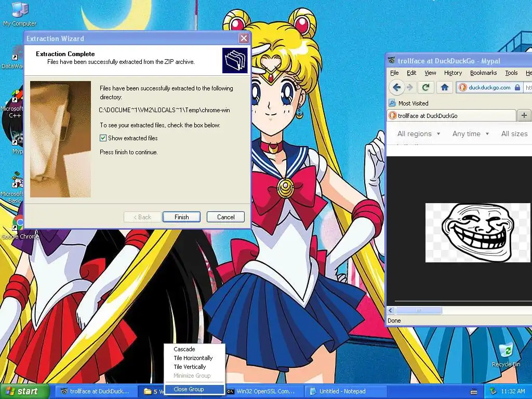Viewport: 532px width, 399px height.
Task: Click Cancel in Extraction Wizard
Action: tap(225, 217)
